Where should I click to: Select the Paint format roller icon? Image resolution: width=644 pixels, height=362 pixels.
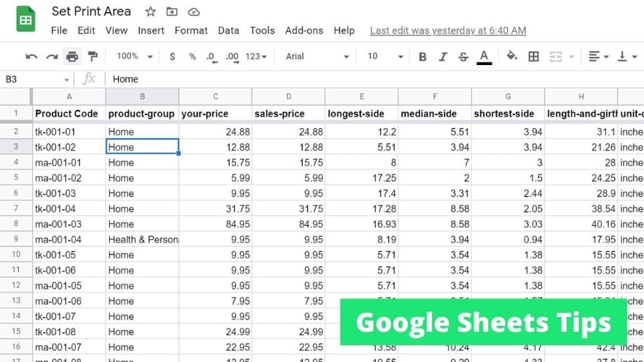point(93,56)
